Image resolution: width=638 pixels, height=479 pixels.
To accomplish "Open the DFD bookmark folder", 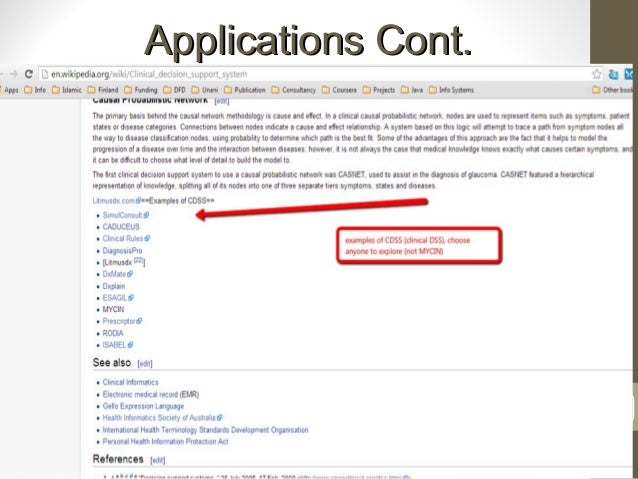I will click(x=175, y=90).
